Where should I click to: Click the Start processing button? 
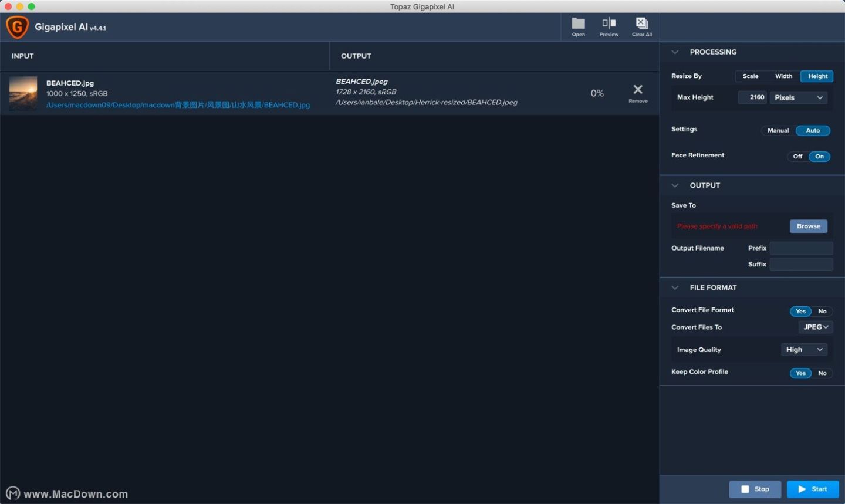813,489
